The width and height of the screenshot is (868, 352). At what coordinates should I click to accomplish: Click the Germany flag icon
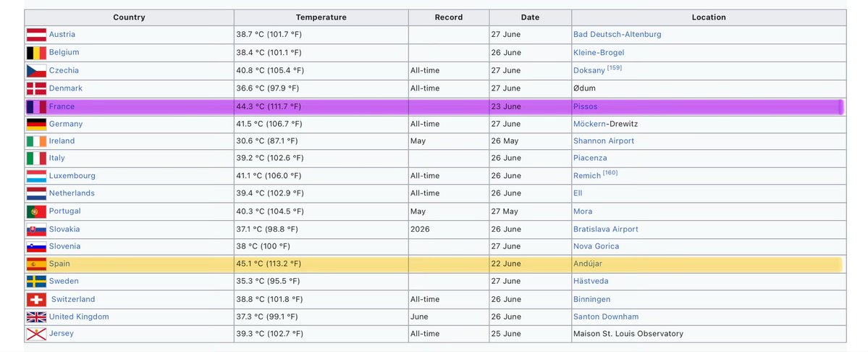36,125
